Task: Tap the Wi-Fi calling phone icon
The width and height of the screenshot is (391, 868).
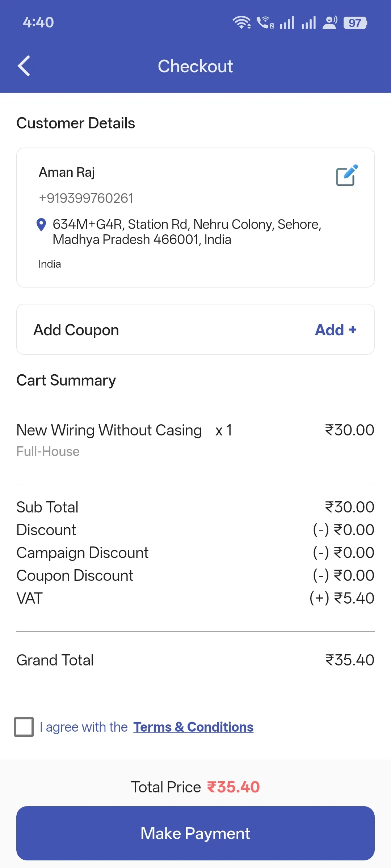Action: (x=265, y=22)
